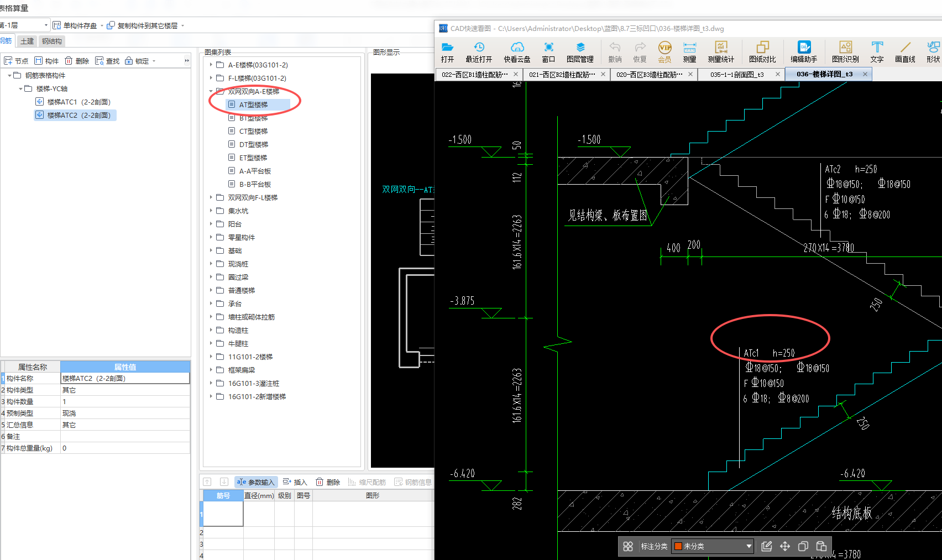Click the 删除 button above rebar table
This screenshot has height=560, width=942.
pos(328,482)
